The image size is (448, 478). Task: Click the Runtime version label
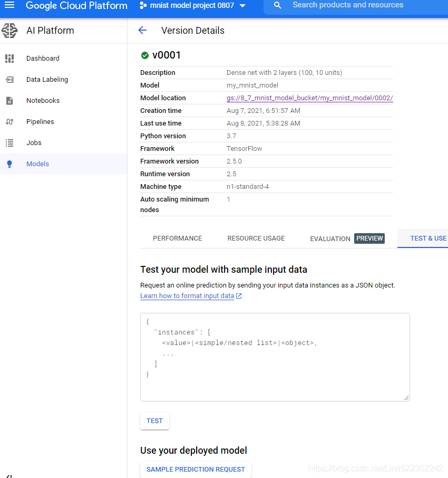(x=165, y=174)
